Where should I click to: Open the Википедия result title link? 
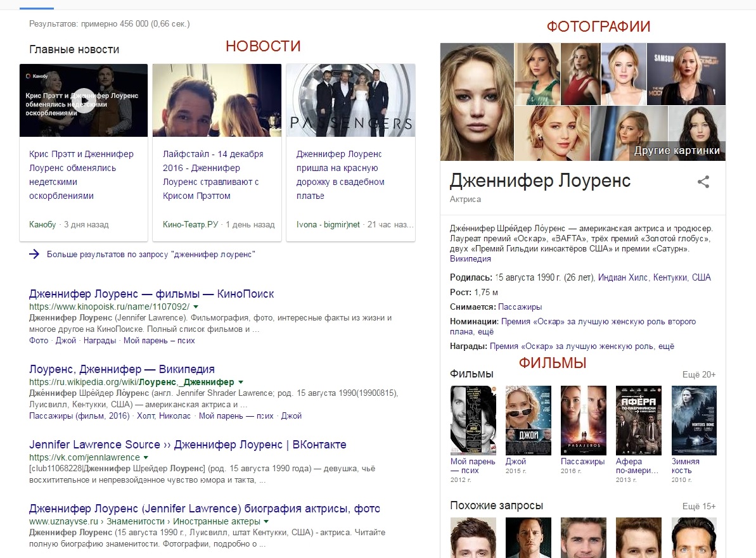click(122, 369)
